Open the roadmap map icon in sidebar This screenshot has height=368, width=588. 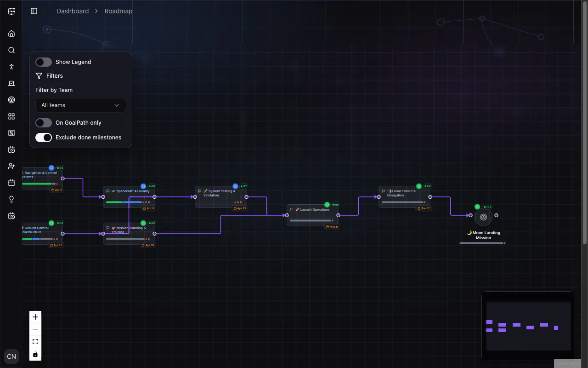pyautogui.click(x=11, y=133)
